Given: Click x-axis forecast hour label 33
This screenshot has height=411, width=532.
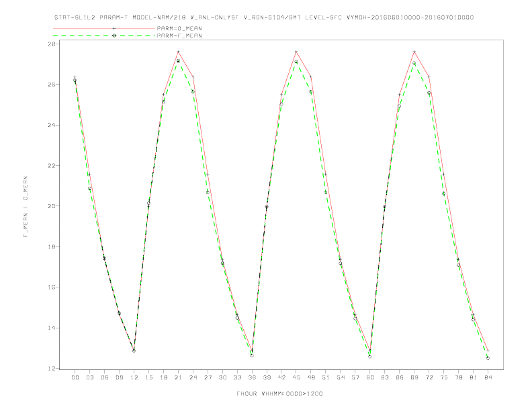Looking at the screenshot, I should point(237,377).
